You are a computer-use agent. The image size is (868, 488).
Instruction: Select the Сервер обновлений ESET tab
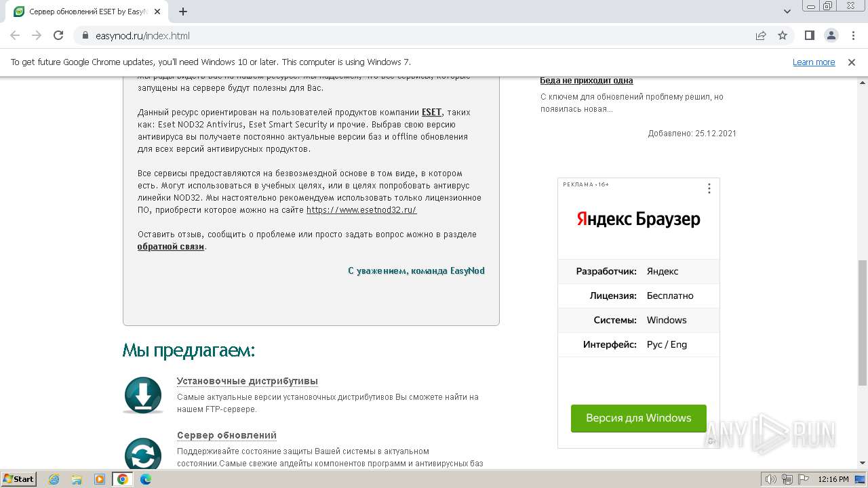[x=87, y=12]
